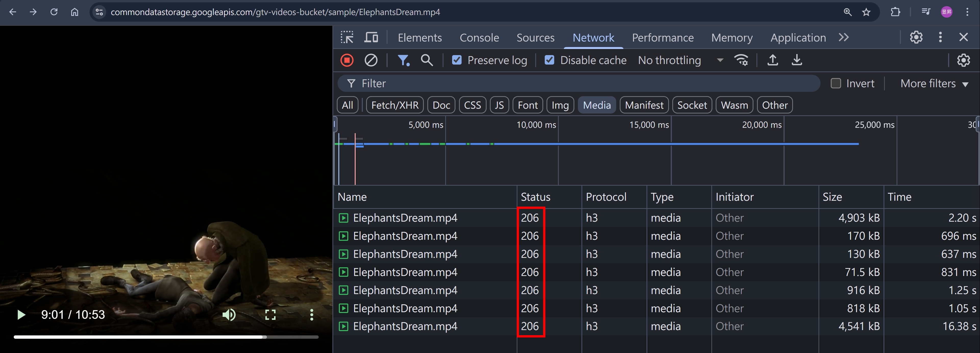Viewport: 980px width, 353px height.
Task: Enter video fullscreen mode
Action: point(270,314)
